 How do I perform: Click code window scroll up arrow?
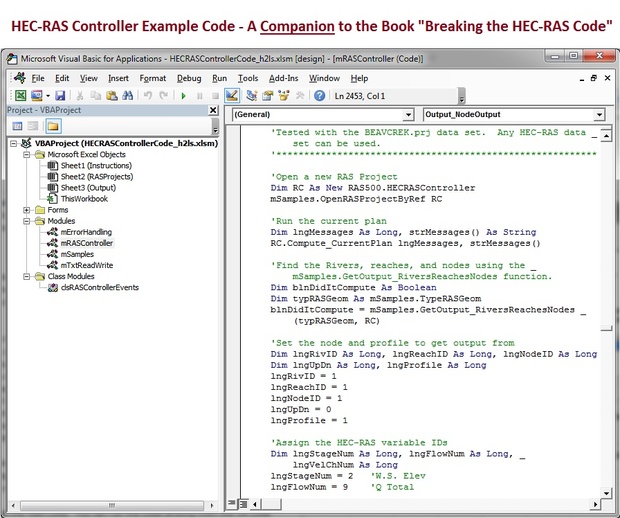click(x=606, y=136)
